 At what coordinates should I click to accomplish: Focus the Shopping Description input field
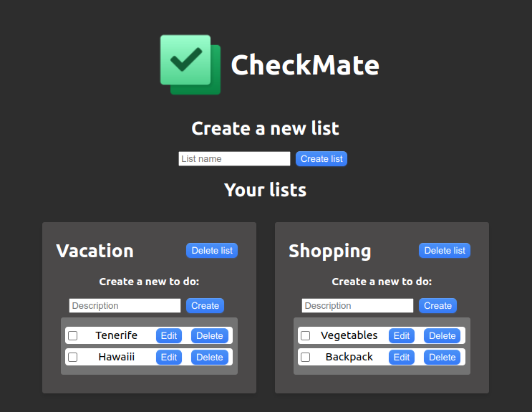coord(357,306)
